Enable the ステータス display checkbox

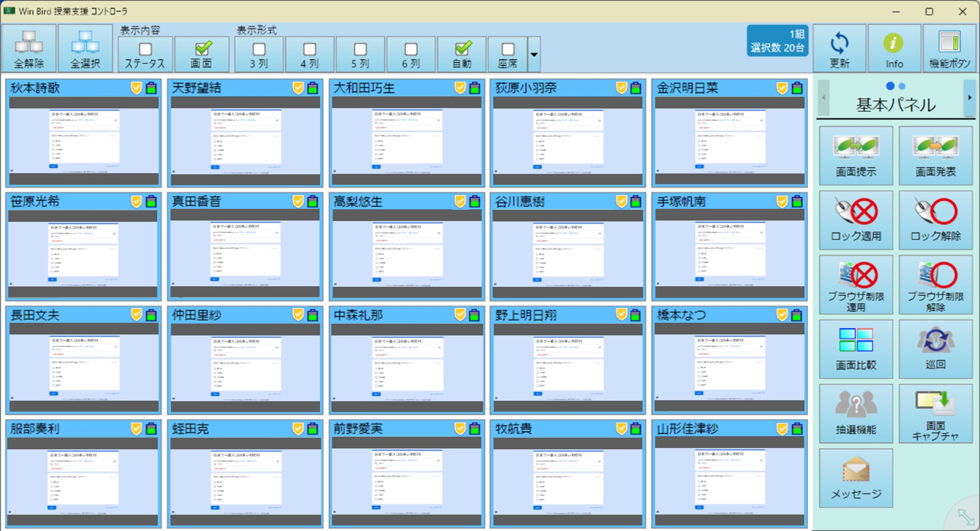pos(145,49)
